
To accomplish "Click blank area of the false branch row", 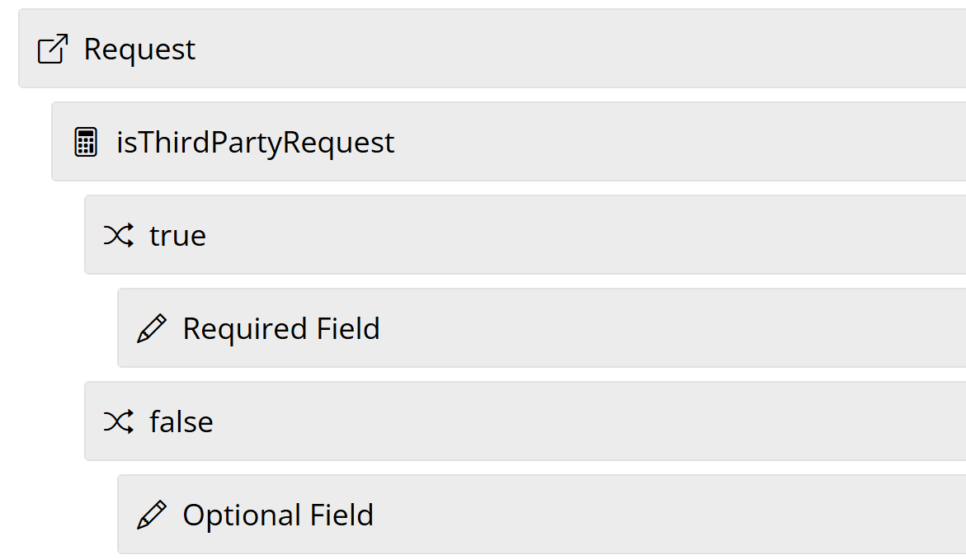I will coord(577,422).
